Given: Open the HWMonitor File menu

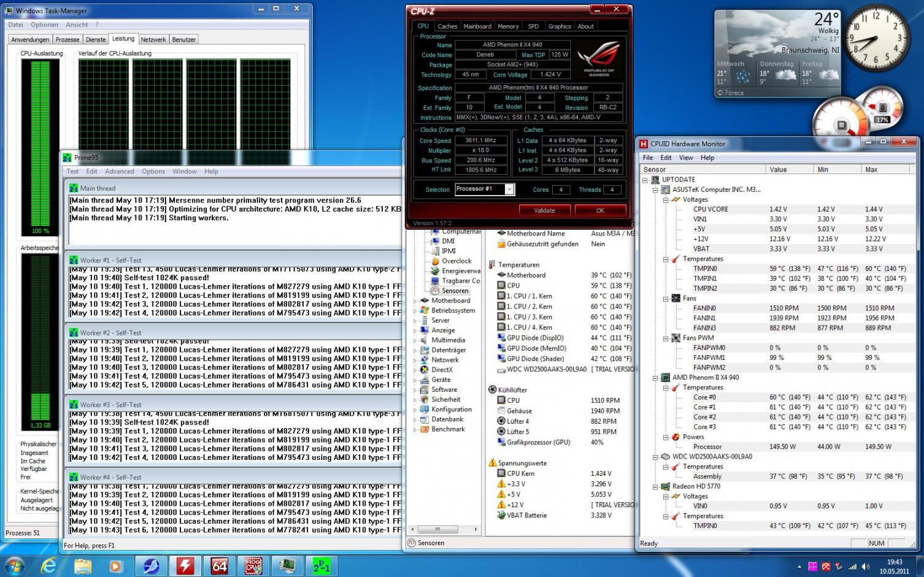Looking at the screenshot, I should coord(648,158).
